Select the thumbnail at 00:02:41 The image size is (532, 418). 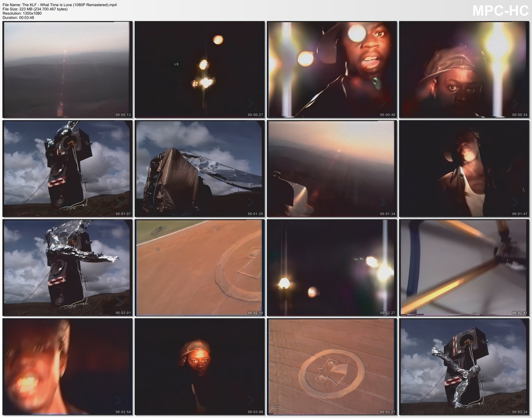(x=464, y=268)
